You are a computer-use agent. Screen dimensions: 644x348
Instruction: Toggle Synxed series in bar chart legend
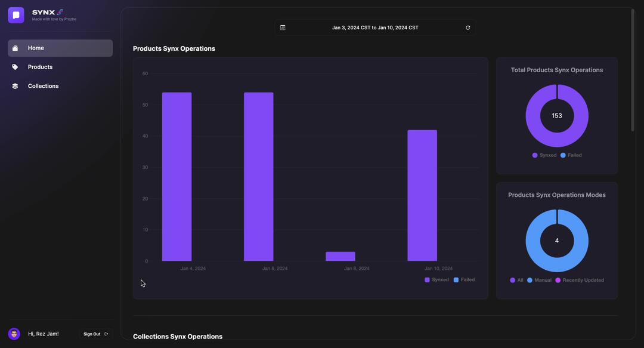[x=436, y=280]
